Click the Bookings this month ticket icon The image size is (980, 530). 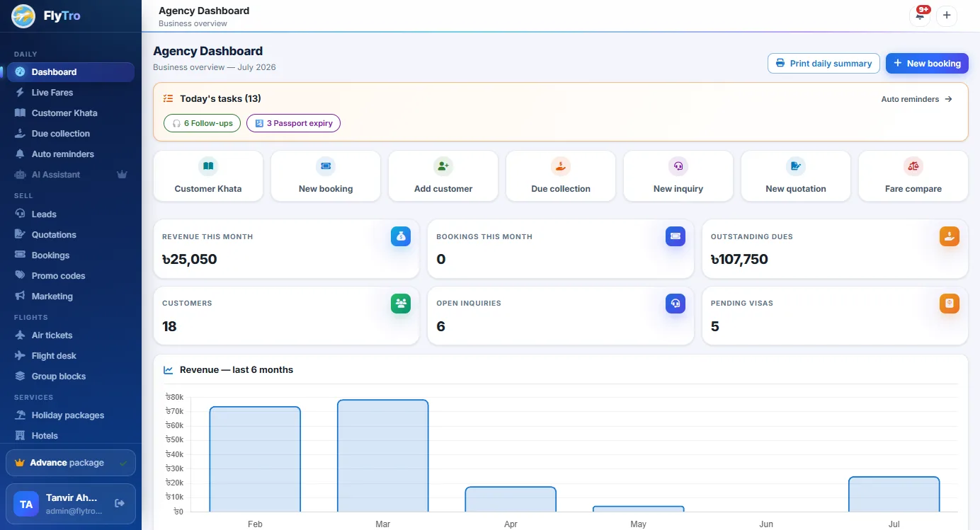click(x=676, y=236)
